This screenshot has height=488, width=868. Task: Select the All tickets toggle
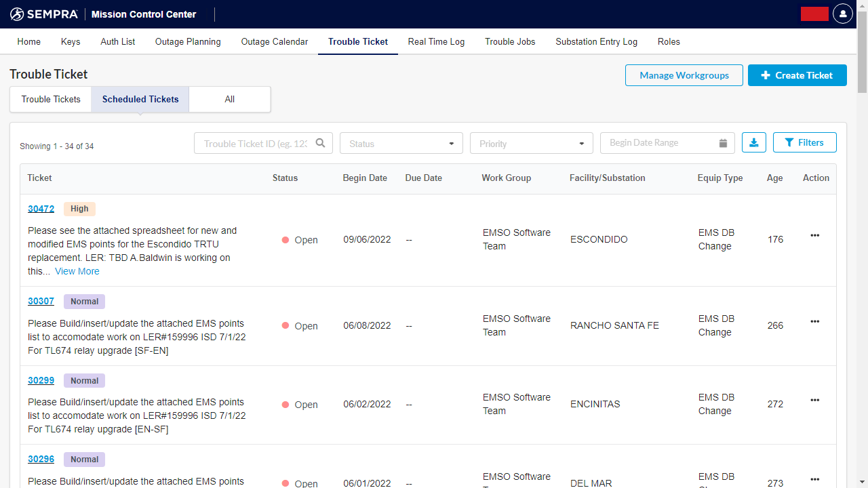point(229,99)
